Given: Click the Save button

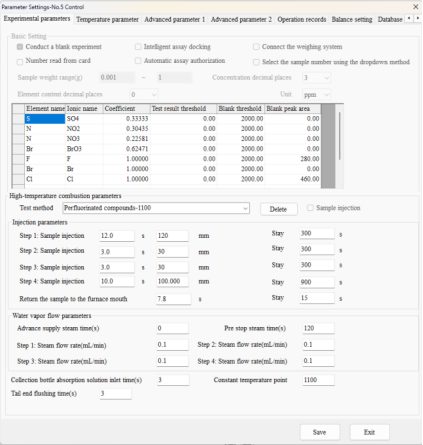Looking at the screenshot, I should [x=320, y=432].
